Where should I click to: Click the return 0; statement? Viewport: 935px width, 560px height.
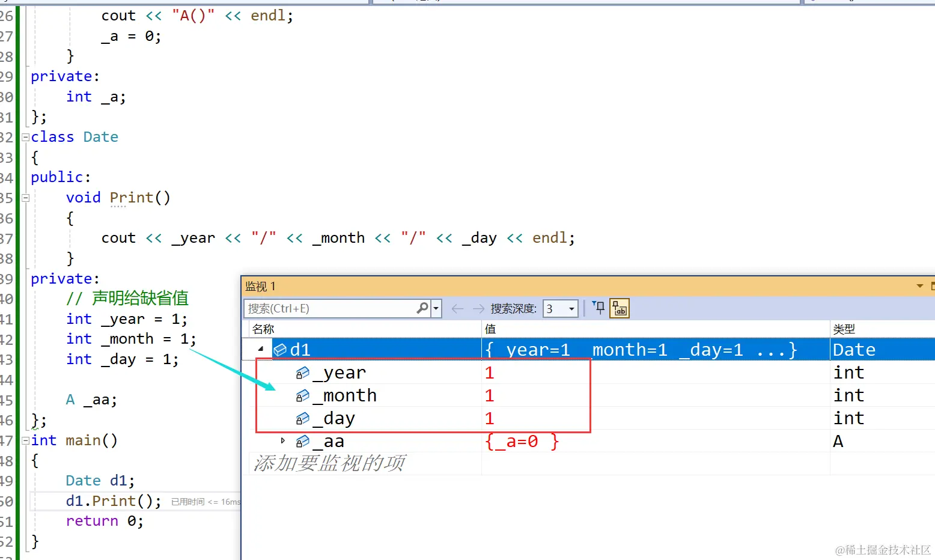pyautogui.click(x=105, y=521)
